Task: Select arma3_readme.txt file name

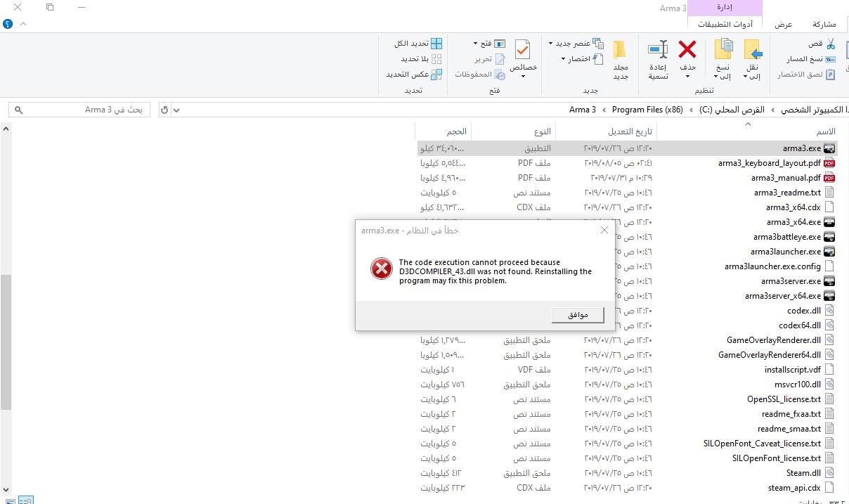Action: pos(787,193)
